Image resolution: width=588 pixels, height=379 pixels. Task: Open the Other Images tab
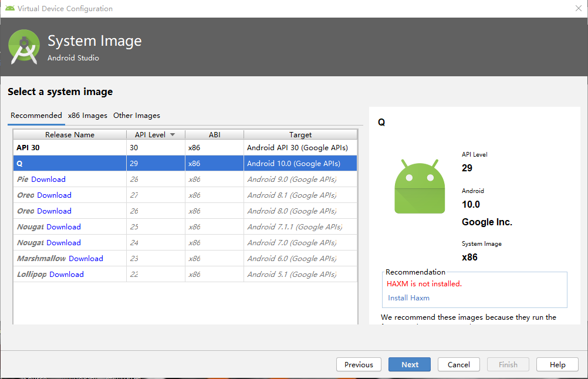(x=137, y=116)
